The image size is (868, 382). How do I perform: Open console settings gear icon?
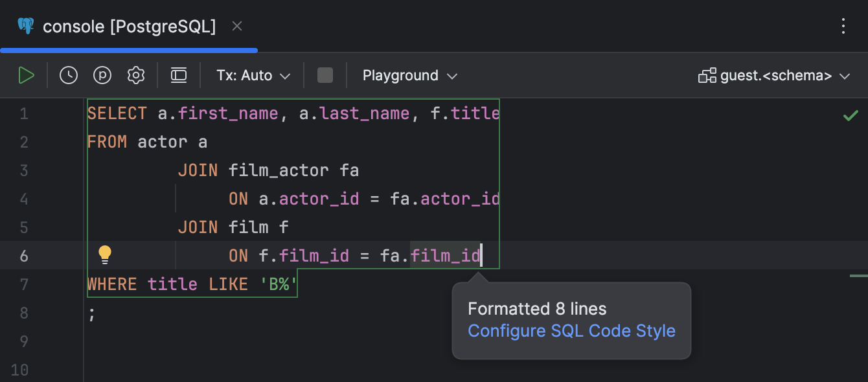[x=136, y=76]
